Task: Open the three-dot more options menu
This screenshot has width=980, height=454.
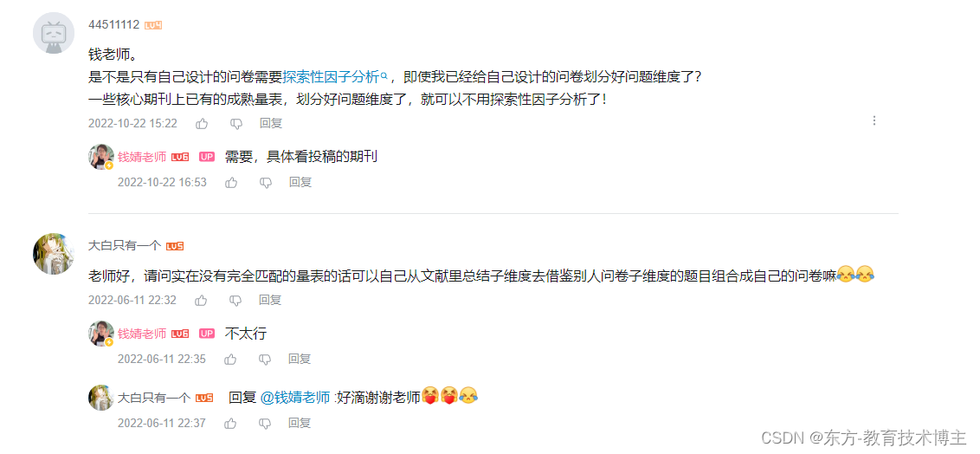Action: coord(874,120)
